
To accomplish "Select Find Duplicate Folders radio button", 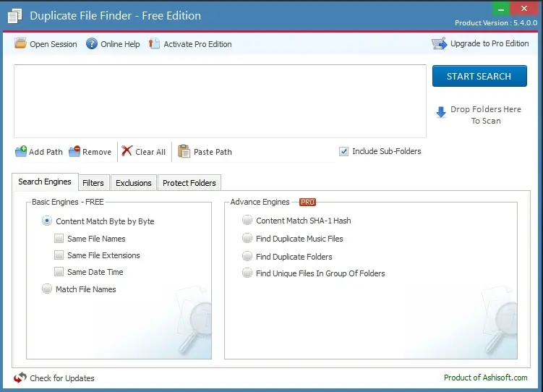I will point(247,256).
